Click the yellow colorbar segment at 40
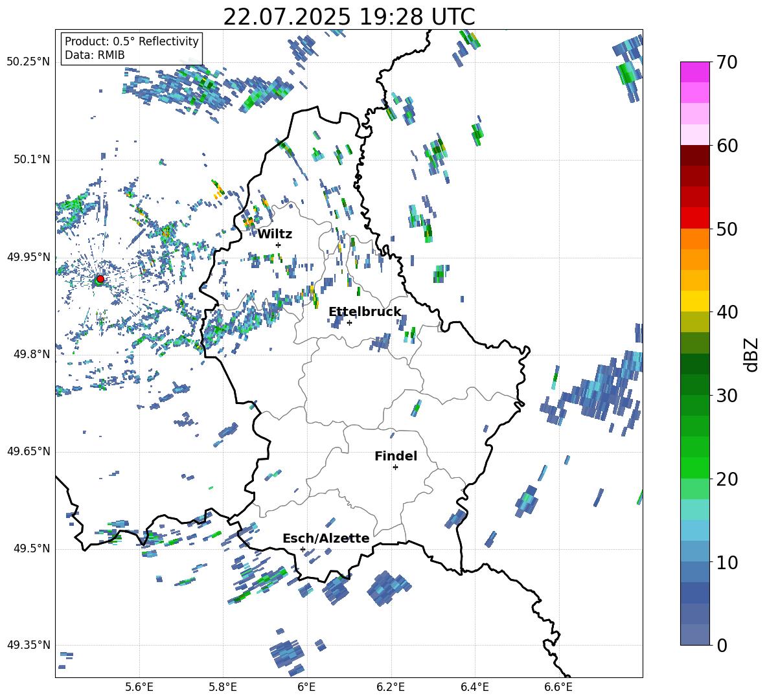Image resolution: width=767 pixels, height=700 pixels. [694, 301]
